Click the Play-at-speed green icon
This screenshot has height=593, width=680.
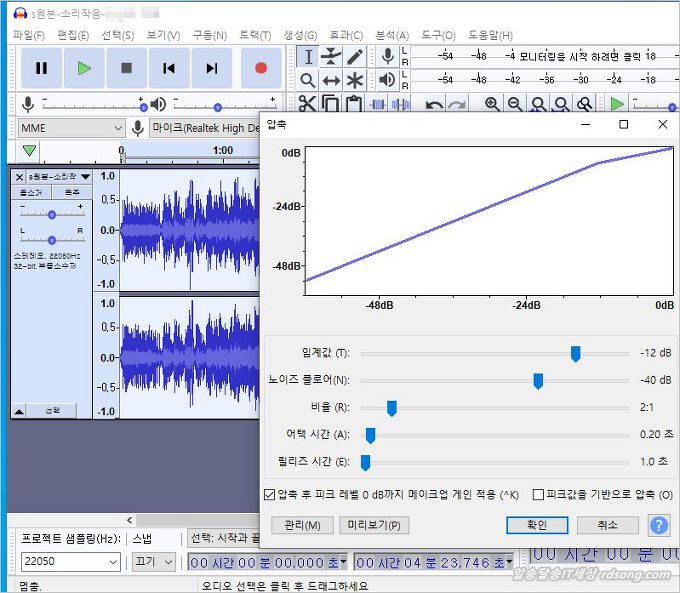(617, 104)
